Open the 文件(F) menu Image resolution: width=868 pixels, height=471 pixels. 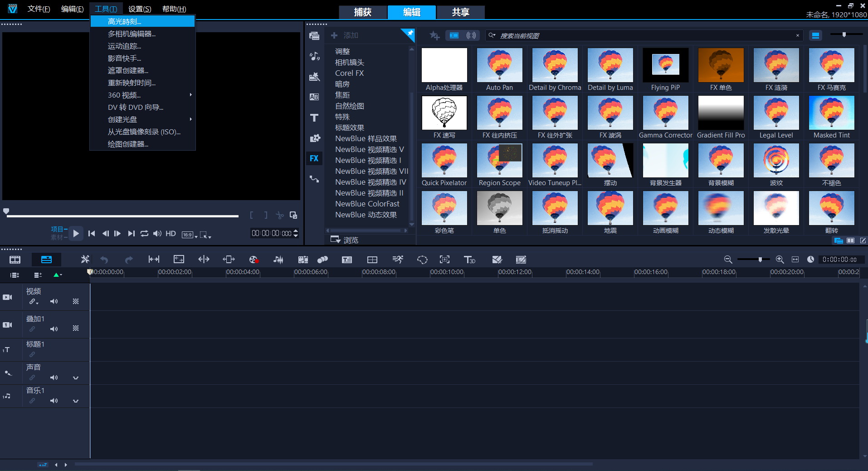[x=39, y=9]
